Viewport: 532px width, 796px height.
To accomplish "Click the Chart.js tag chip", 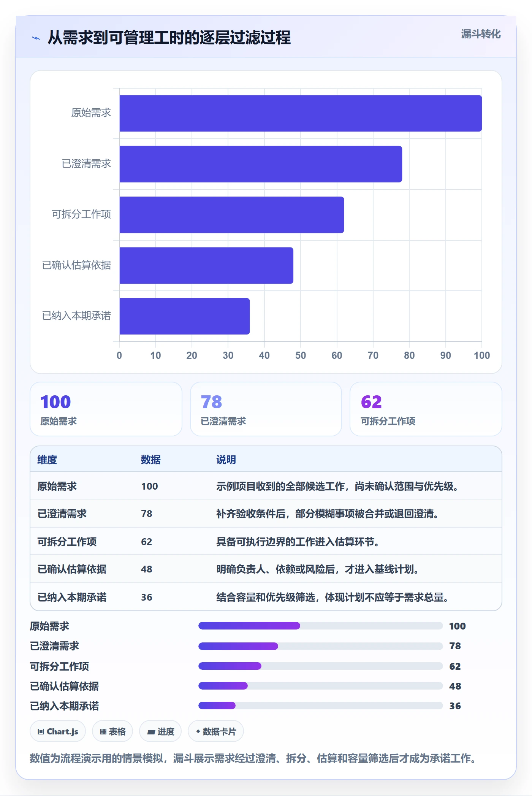I will pyautogui.click(x=58, y=731).
